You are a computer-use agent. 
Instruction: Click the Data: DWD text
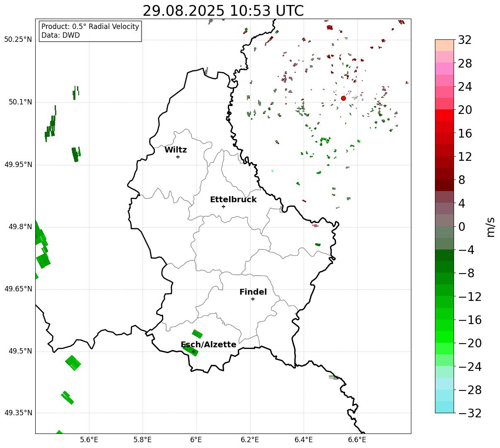pos(60,36)
